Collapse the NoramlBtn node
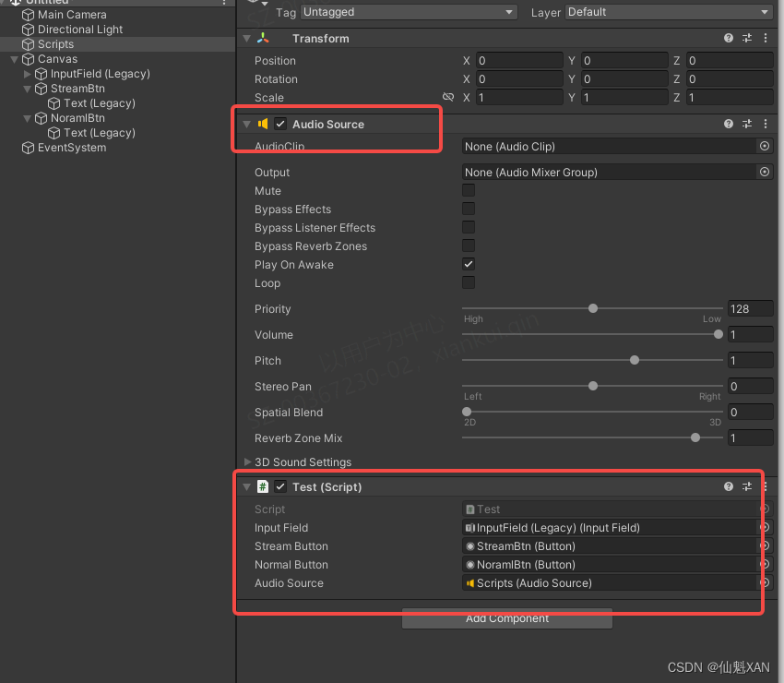The image size is (784, 683). pyautogui.click(x=28, y=118)
